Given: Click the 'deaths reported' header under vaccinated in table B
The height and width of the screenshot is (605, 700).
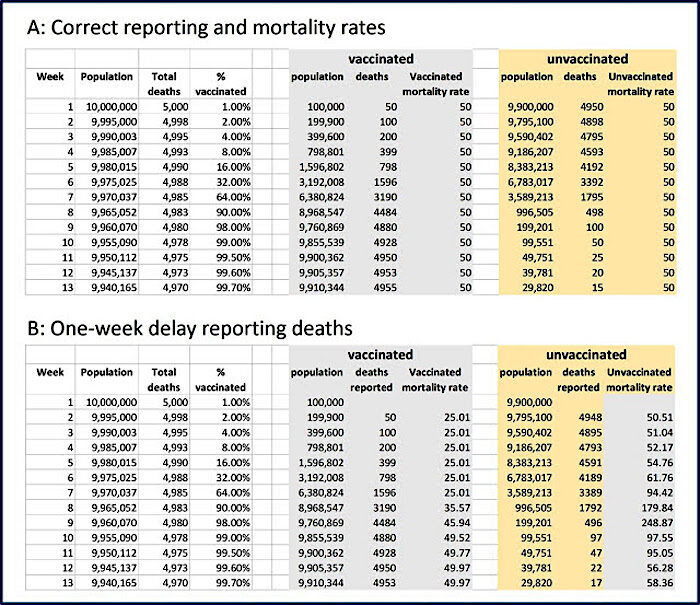Looking at the screenshot, I should (371, 380).
